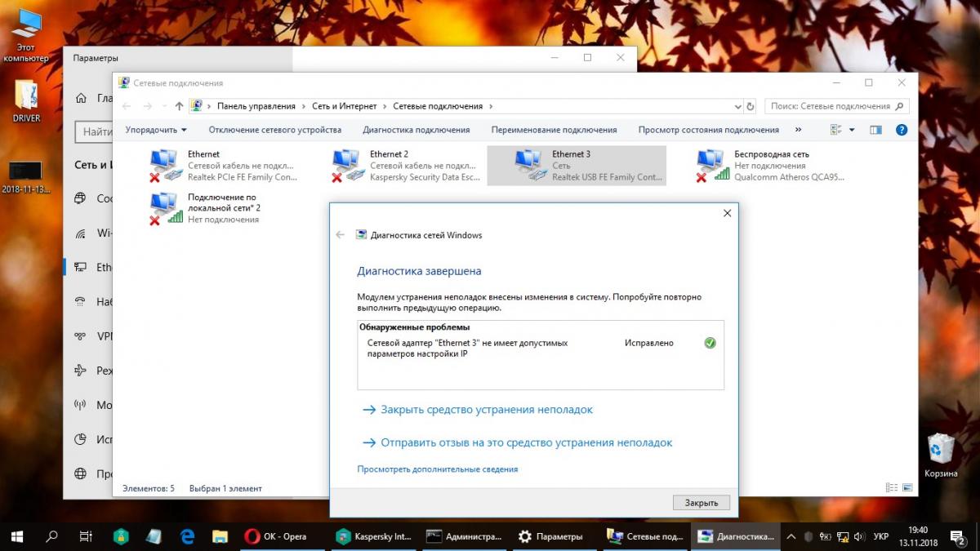Show more toolbar commands chevron
This screenshot has height=551, width=980.
point(798,130)
